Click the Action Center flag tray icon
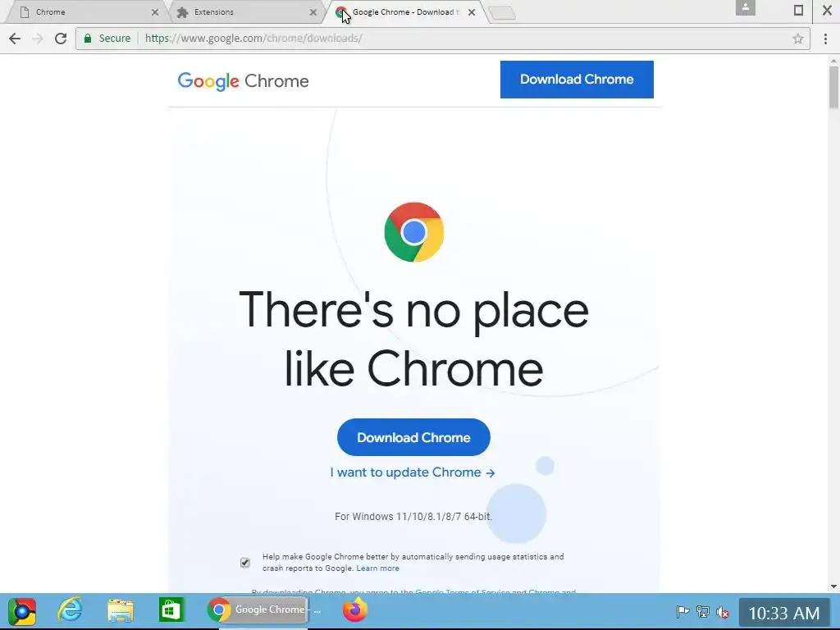 point(682,611)
